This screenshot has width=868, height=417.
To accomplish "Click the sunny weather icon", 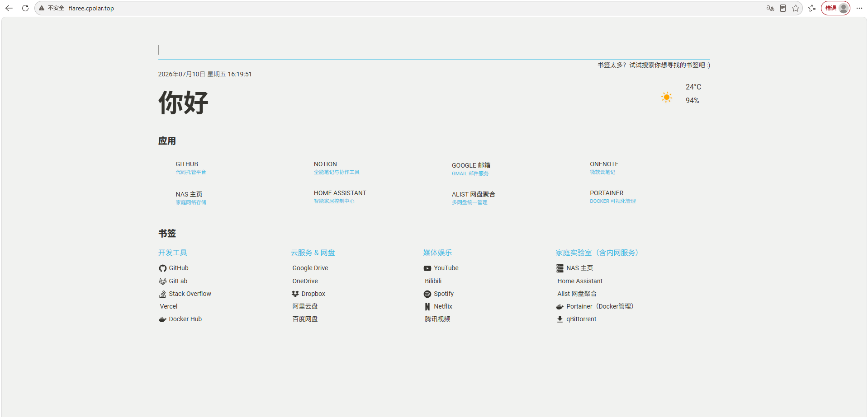I will (667, 97).
